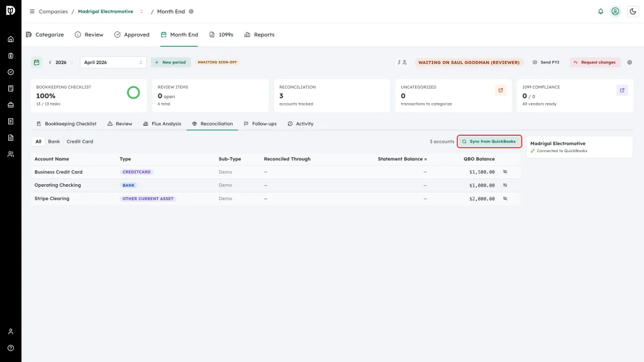Filter accounts by Credit Card
This screenshot has height=362, width=644.
[x=80, y=141]
